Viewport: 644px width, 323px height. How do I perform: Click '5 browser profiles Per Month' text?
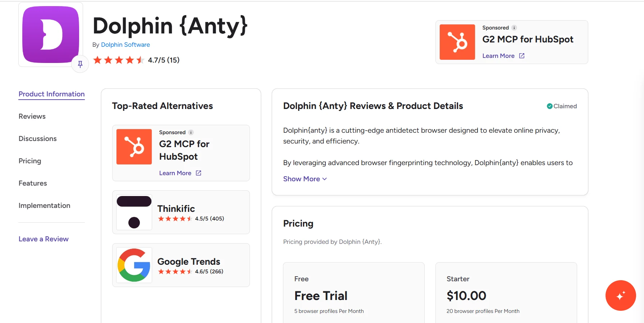[329, 311]
